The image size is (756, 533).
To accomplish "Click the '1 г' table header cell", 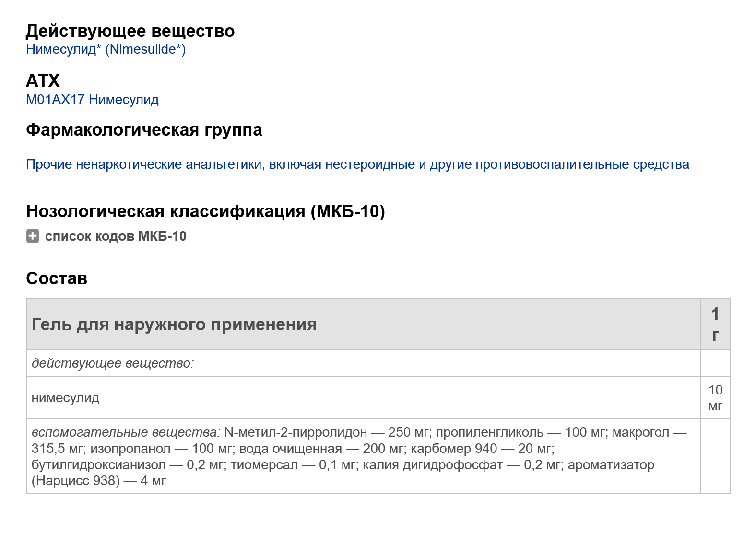I will click(715, 324).
